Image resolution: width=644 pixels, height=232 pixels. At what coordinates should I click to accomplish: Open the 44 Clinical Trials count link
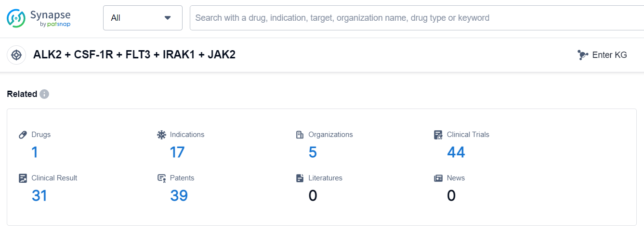[456, 152]
